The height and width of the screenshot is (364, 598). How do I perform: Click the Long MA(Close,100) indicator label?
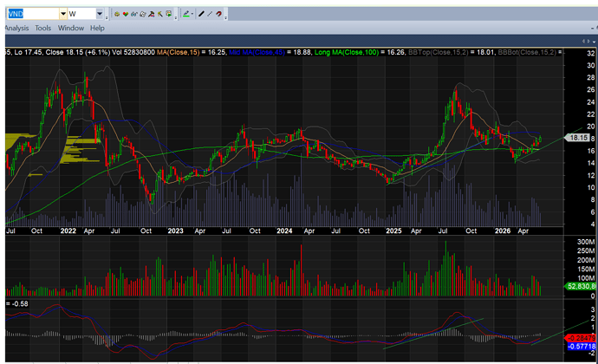coord(347,52)
